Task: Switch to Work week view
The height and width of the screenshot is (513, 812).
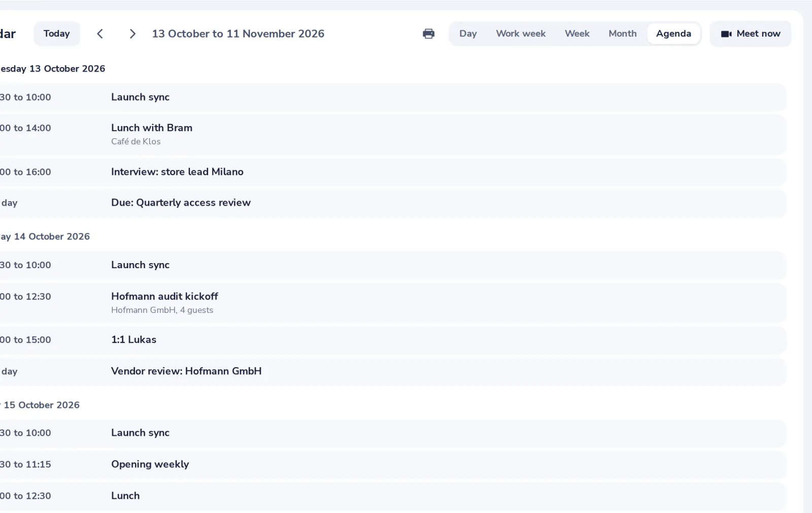Action: click(521, 34)
